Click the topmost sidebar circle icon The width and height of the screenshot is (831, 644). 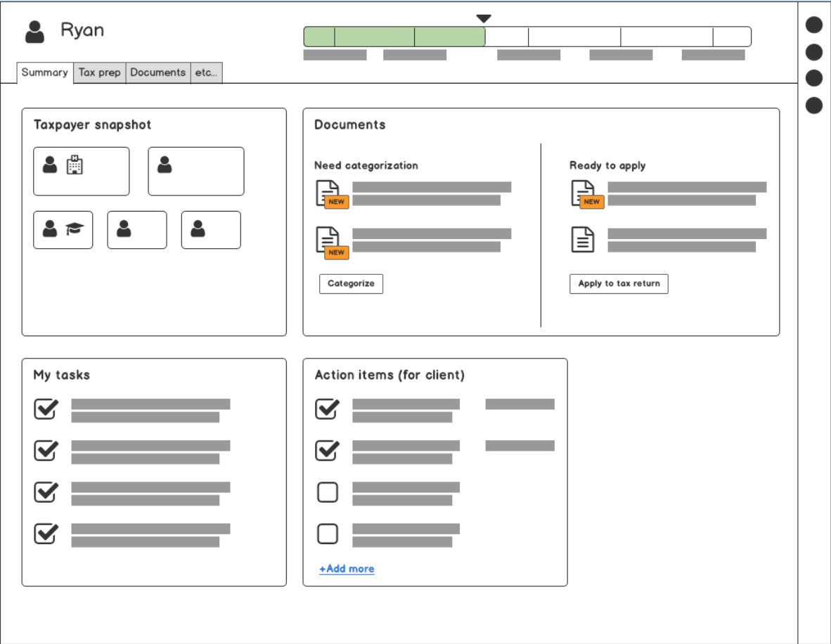pos(814,25)
